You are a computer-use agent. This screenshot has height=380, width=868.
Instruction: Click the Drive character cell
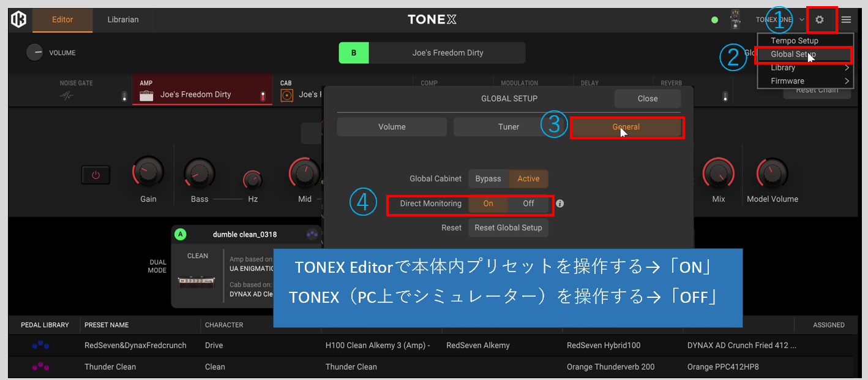(x=214, y=345)
